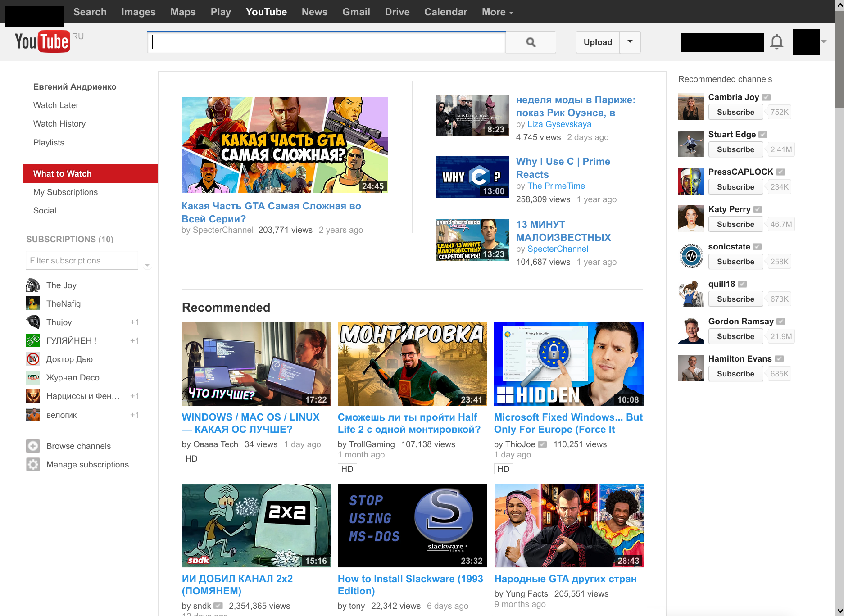
Task: Click the Доктор Дью channel icon
Action: [x=33, y=359]
